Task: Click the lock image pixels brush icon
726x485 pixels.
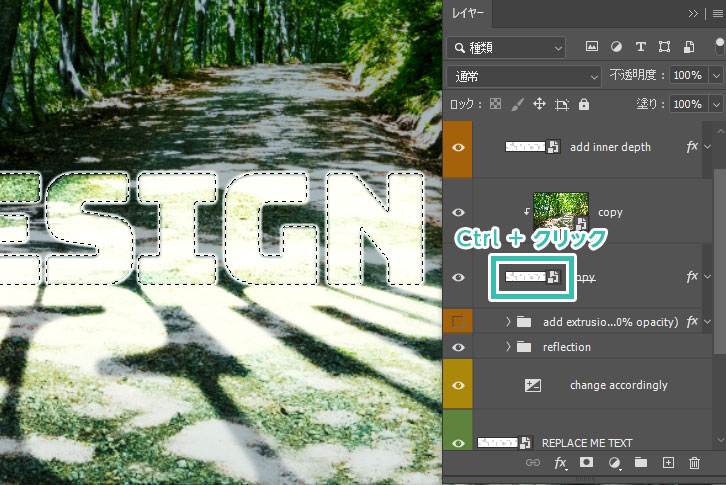Action: pyautogui.click(x=517, y=104)
